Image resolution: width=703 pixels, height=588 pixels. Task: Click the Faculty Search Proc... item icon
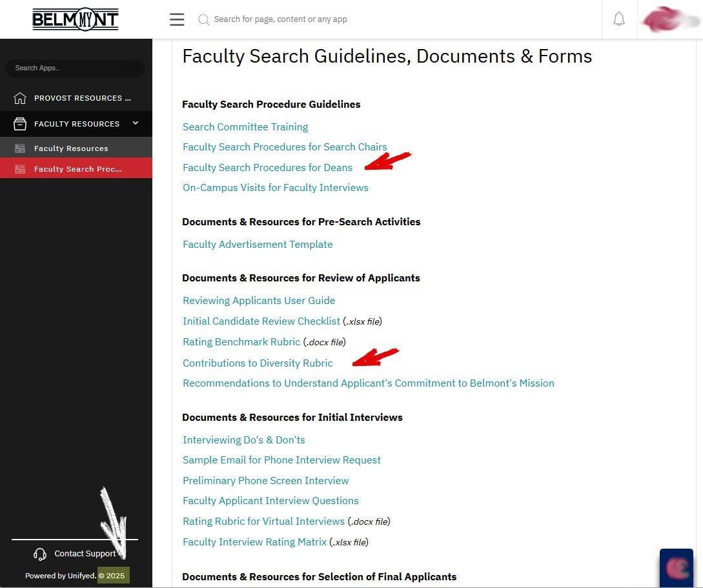[20, 169]
